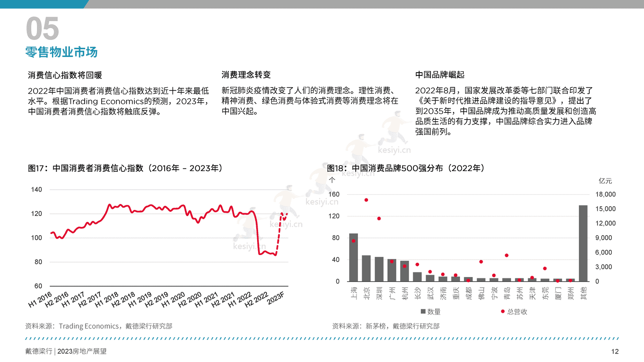This screenshot has width=644, height=362.
Task: Click the 东莞 category label
Action: point(545,293)
